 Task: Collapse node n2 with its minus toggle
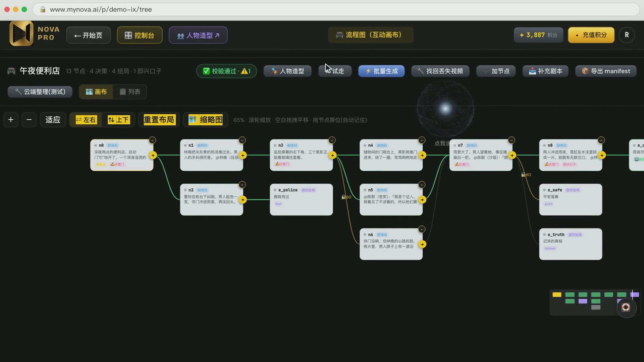pyautogui.click(x=242, y=185)
